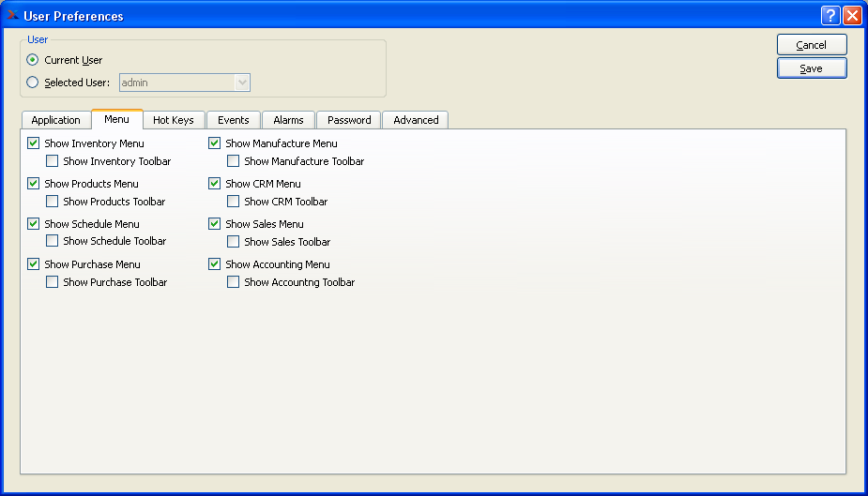Image resolution: width=868 pixels, height=496 pixels.
Task: Select the Current User radio button
Action: pos(33,60)
